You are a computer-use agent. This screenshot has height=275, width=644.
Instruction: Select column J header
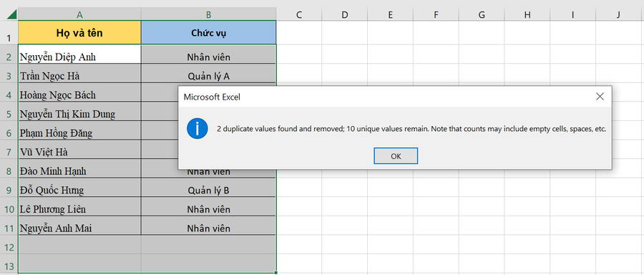(618, 15)
